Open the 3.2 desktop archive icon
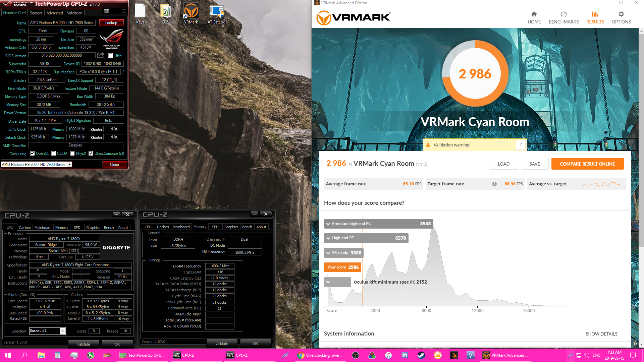This screenshot has height=362, width=644. 165,13
